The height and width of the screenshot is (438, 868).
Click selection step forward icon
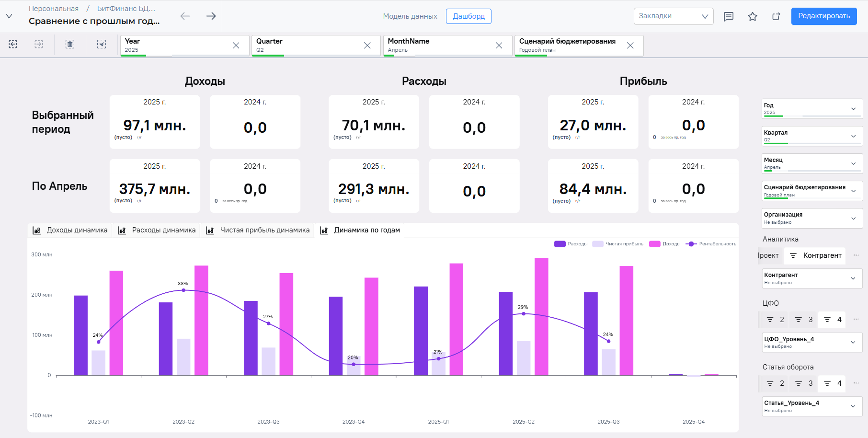[x=39, y=44]
